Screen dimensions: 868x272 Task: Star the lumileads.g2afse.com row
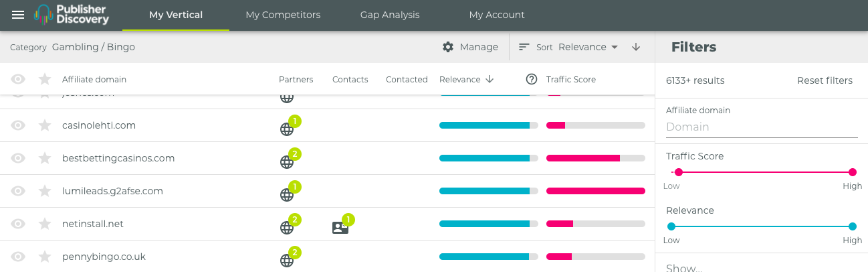point(45,191)
